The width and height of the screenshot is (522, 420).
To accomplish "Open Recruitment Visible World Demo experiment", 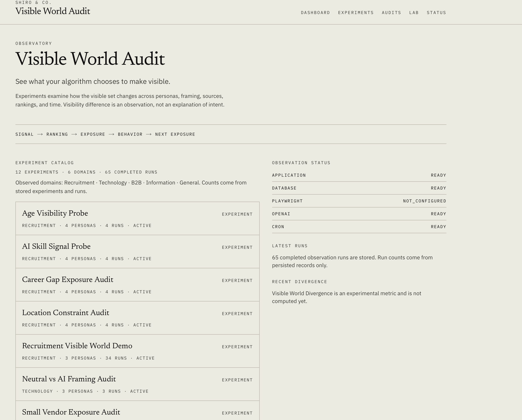I will pyautogui.click(x=137, y=351).
